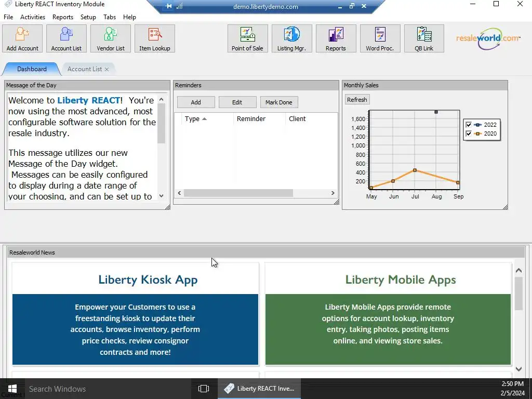
Task: Click Mark Done in Reminders
Action: point(278,102)
